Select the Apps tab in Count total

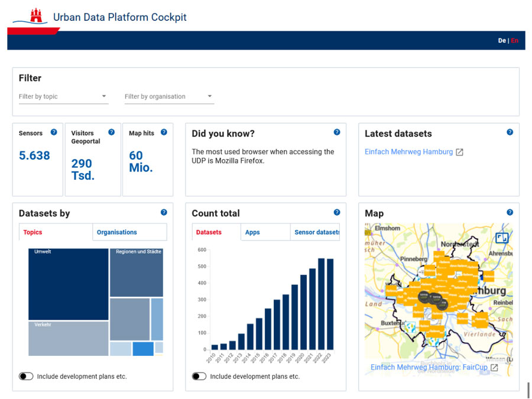pyautogui.click(x=265, y=232)
